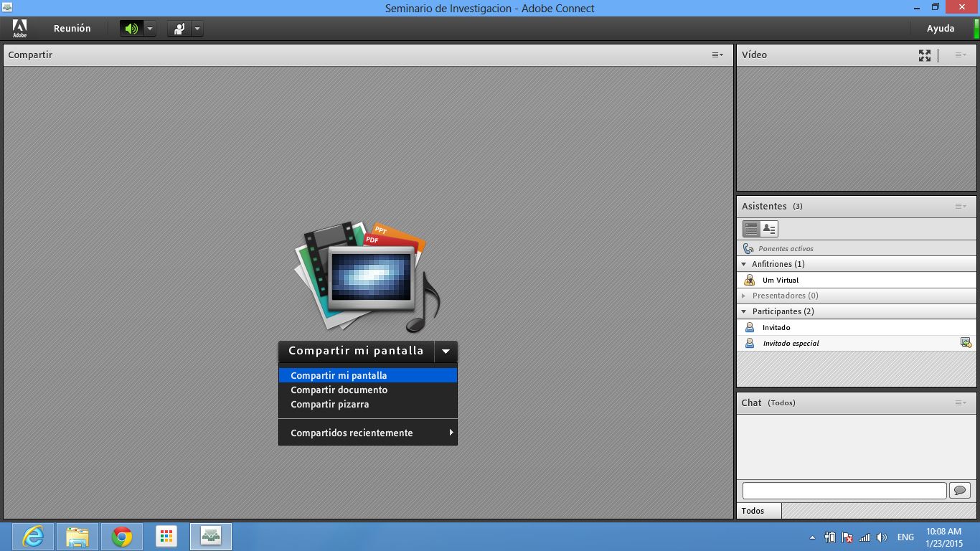Open the speaker options dropdown arrow
The width and height of the screenshot is (980, 551).
point(150,29)
